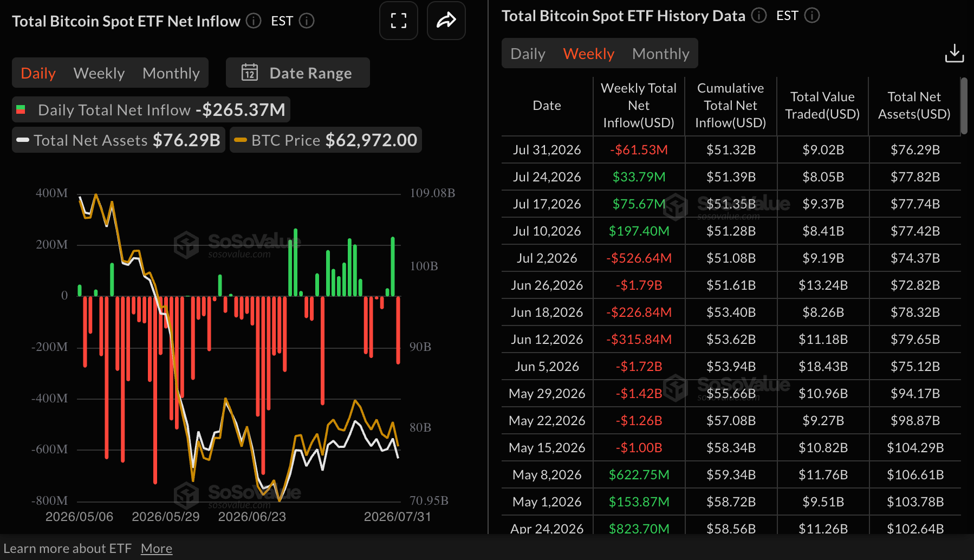Click the calendar icon in Date Range
This screenshot has width=974, height=560.
tap(250, 73)
